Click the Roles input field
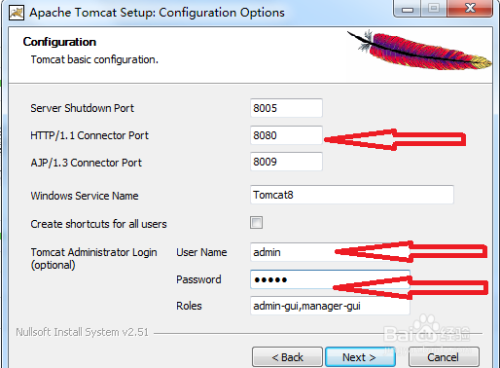Image resolution: width=500 pixels, height=368 pixels. (x=330, y=306)
